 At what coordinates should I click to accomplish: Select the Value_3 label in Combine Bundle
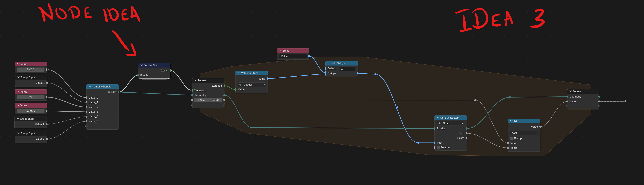pyautogui.click(x=93, y=112)
